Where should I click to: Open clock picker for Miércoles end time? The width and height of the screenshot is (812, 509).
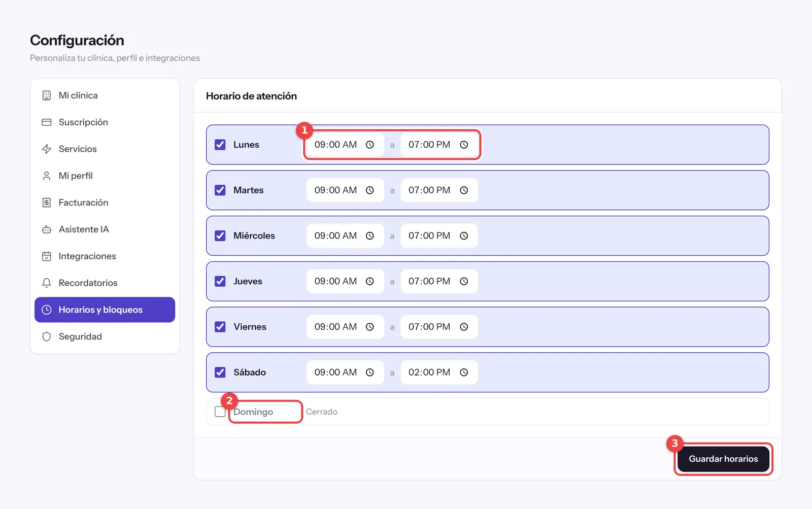point(464,236)
